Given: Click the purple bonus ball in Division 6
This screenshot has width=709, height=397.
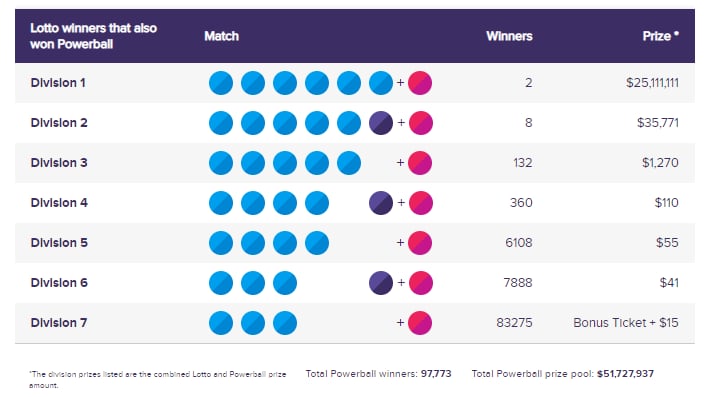Looking at the screenshot, I should tap(381, 283).
